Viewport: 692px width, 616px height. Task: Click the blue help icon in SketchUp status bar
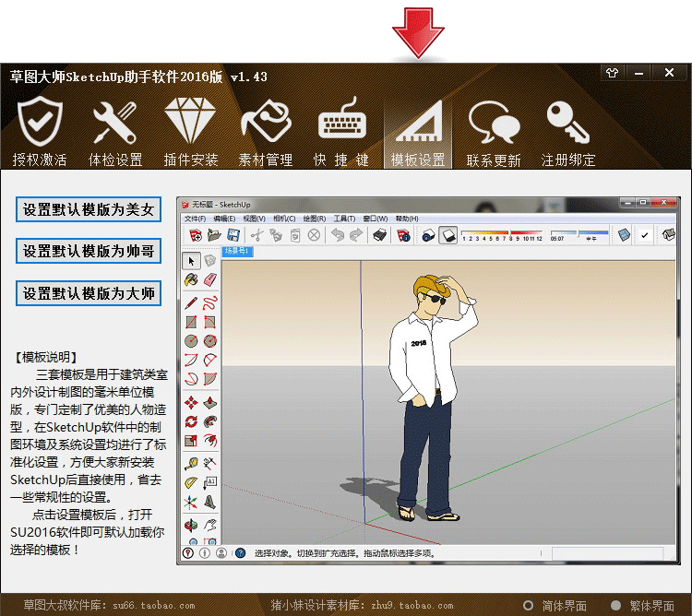click(241, 553)
